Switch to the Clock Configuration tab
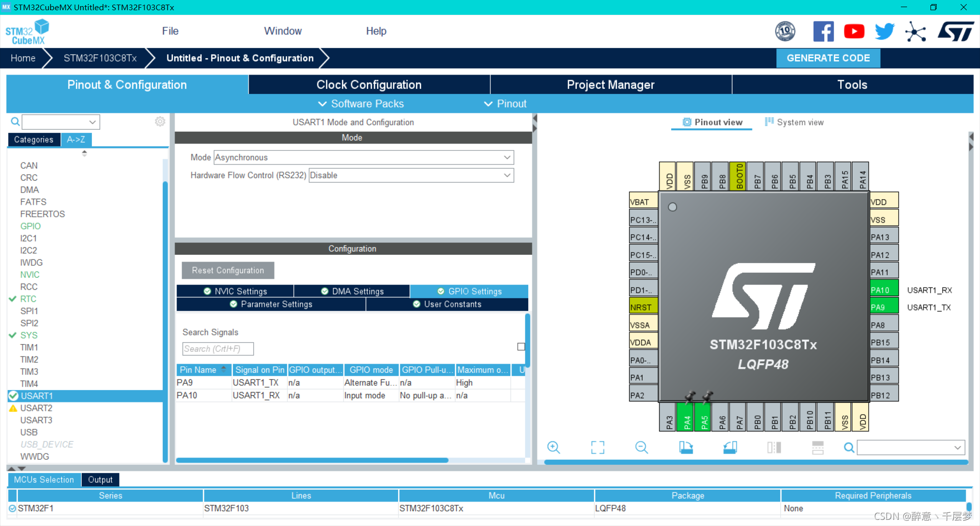 click(x=369, y=85)
